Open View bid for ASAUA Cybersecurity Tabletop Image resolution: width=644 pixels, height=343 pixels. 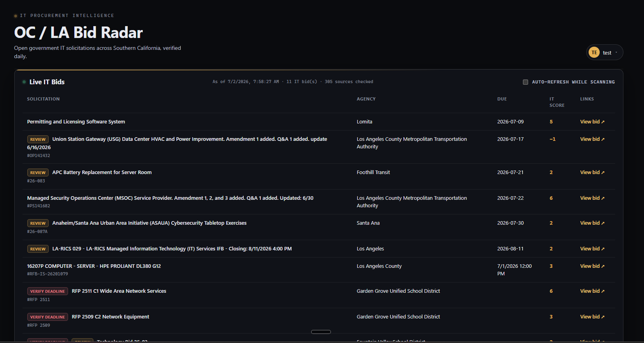pos(592,223)
